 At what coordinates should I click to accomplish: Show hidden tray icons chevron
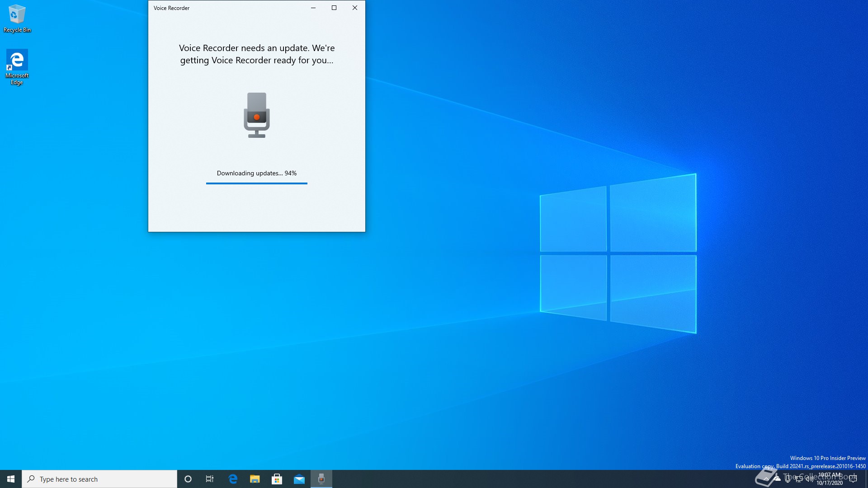click(x=766, y=479)
